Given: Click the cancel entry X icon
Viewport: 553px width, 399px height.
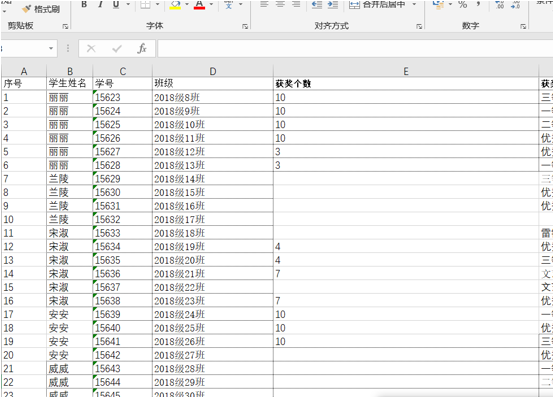Looking at the screenshot, I should pyautogui.click(x=91, y=48).
